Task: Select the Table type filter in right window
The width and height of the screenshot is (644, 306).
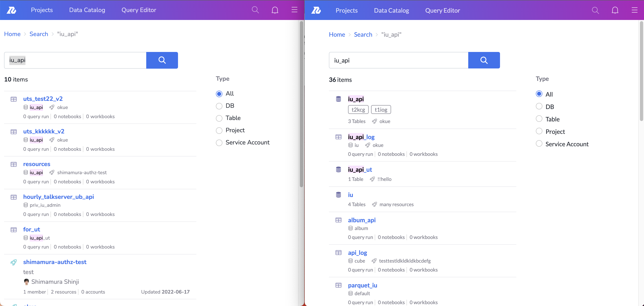Action: point(539,119)
